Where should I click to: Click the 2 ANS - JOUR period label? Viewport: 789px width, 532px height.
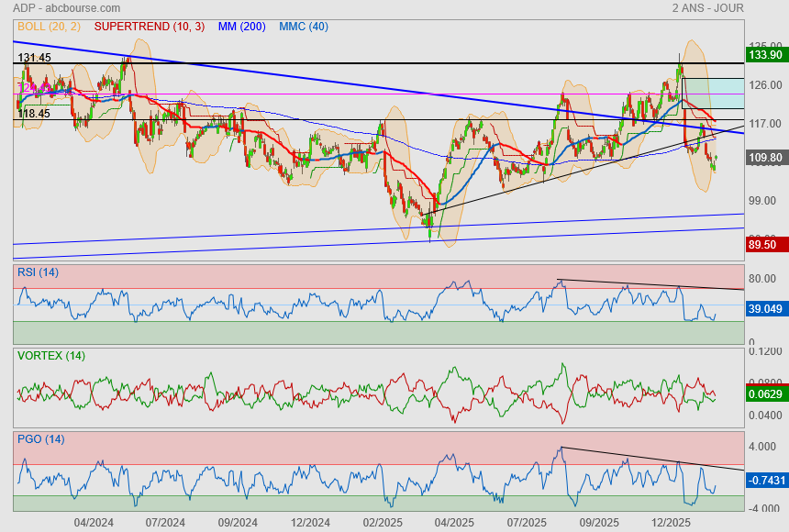pos(707,8)
